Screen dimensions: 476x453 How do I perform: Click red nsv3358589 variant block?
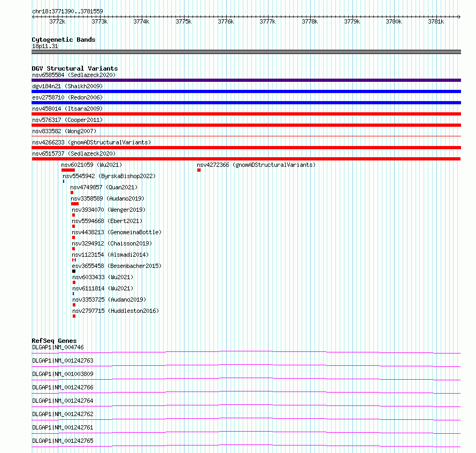point(75,204)
